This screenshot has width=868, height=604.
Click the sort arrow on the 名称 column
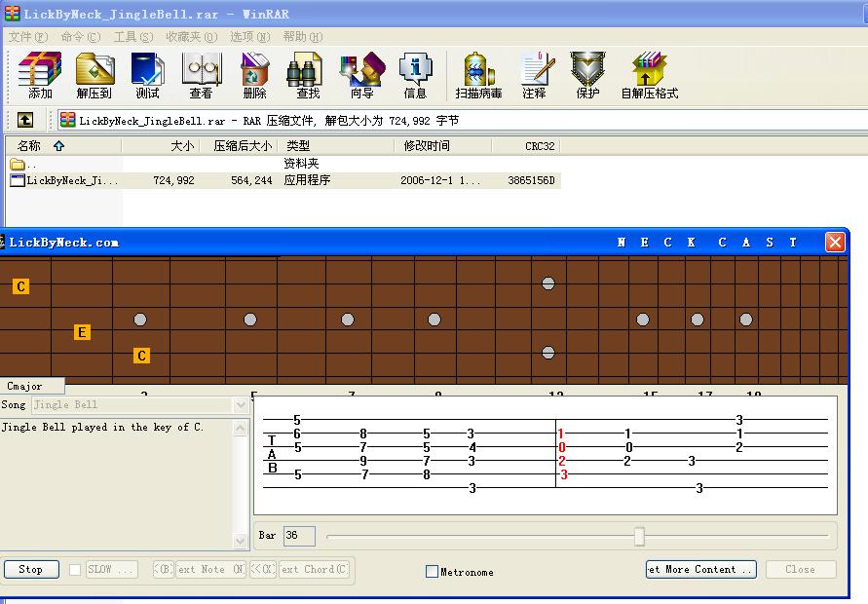coord(59,145)
